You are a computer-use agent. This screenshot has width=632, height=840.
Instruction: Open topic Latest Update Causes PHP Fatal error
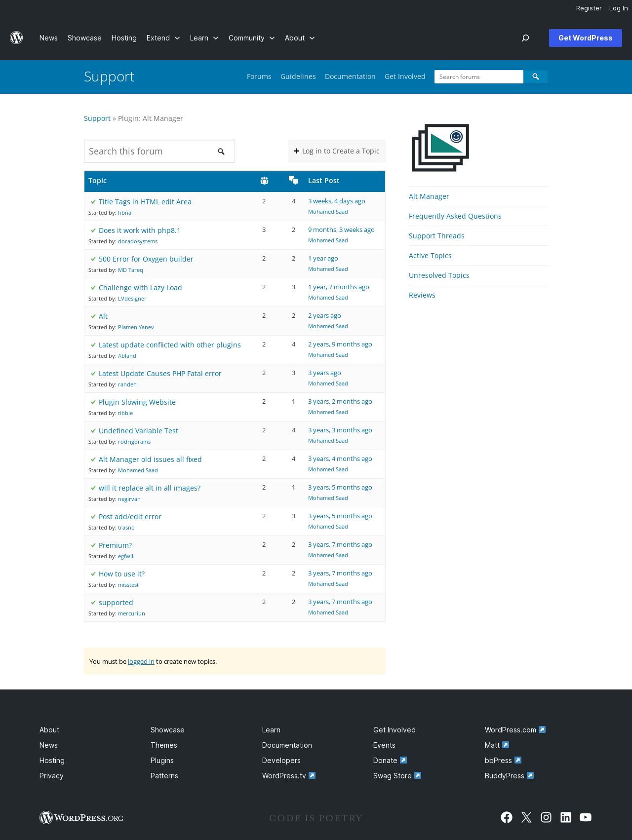click(x=160, y=374)
